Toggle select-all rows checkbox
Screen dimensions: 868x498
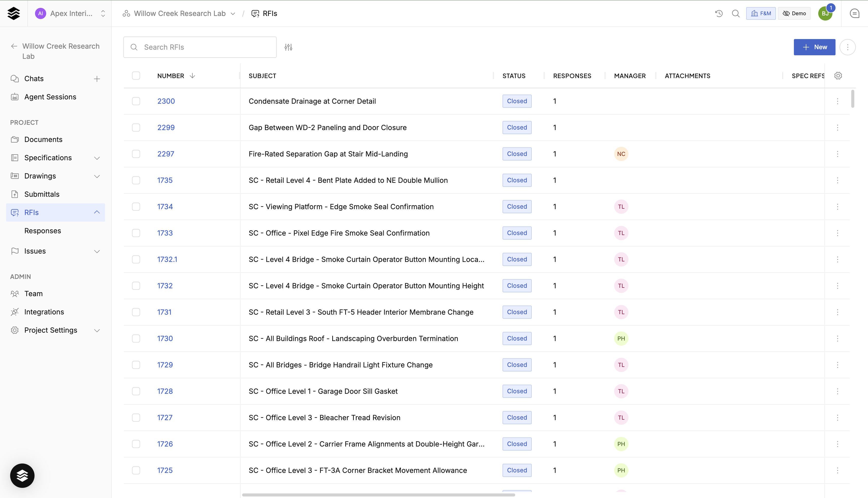(136, 76)
